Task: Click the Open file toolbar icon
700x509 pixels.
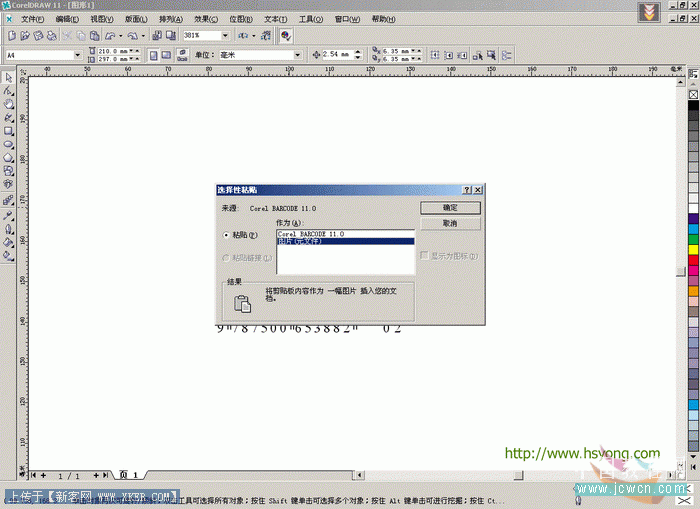Action: tap(24, 35)
